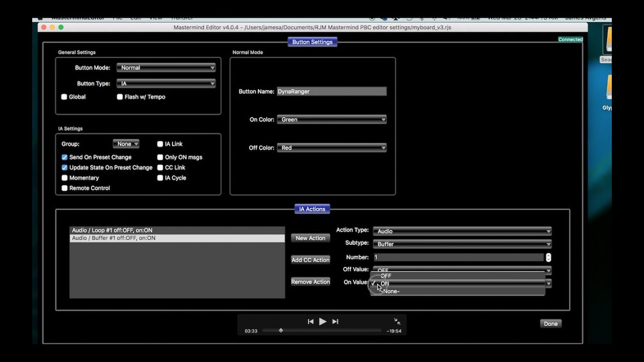Open the Button Mode dropdown
Image resolution: width=644 pixels, height=362 pixels.
(166, 67)
